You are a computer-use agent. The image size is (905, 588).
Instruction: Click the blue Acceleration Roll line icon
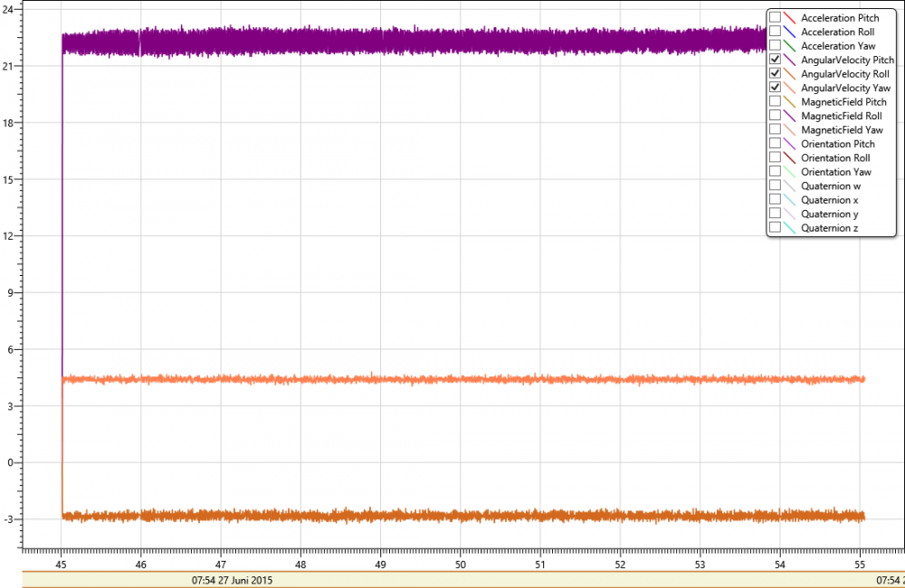(x=789, y=32)
